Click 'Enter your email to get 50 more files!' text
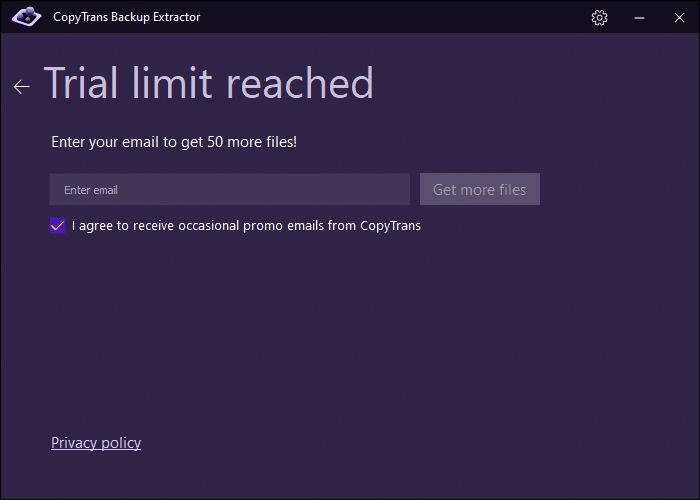The width and height of the screenshot is (700, 500). coord(174,142)
